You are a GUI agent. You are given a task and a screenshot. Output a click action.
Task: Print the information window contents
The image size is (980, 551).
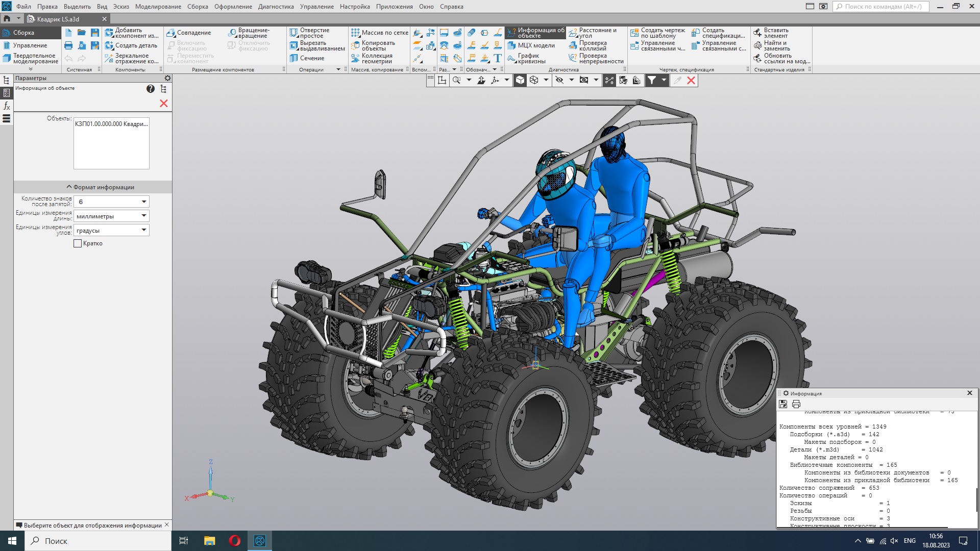pyautogui.click(x=796, y=404)
